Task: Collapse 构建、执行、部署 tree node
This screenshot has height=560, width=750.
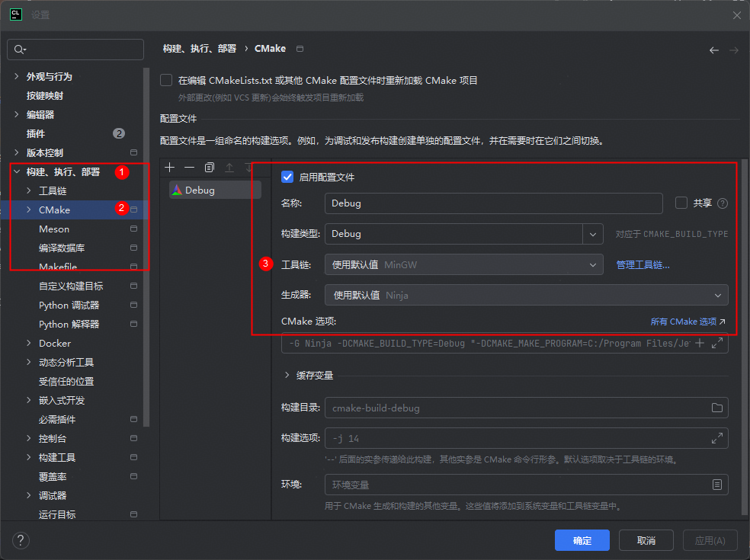Action: tap(17, 171)
